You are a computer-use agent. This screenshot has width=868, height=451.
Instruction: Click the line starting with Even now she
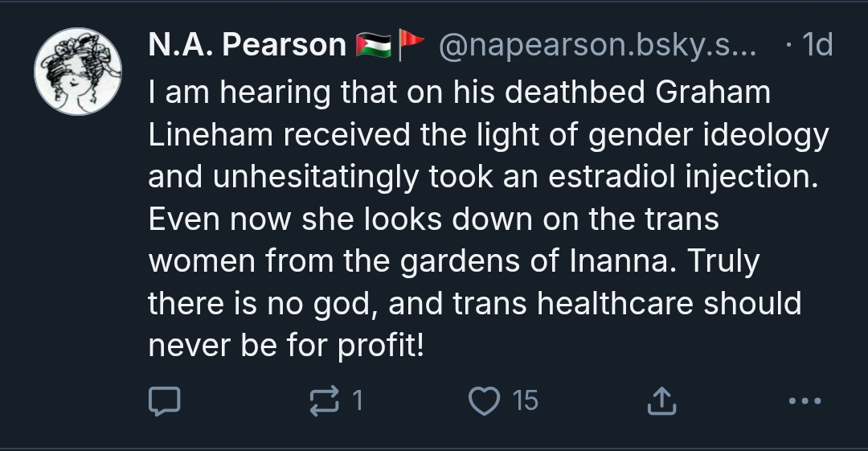[433, 219]
